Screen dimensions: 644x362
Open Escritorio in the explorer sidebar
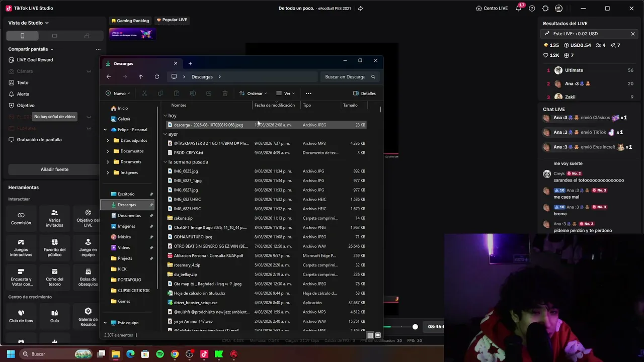[x=127, y=194]
